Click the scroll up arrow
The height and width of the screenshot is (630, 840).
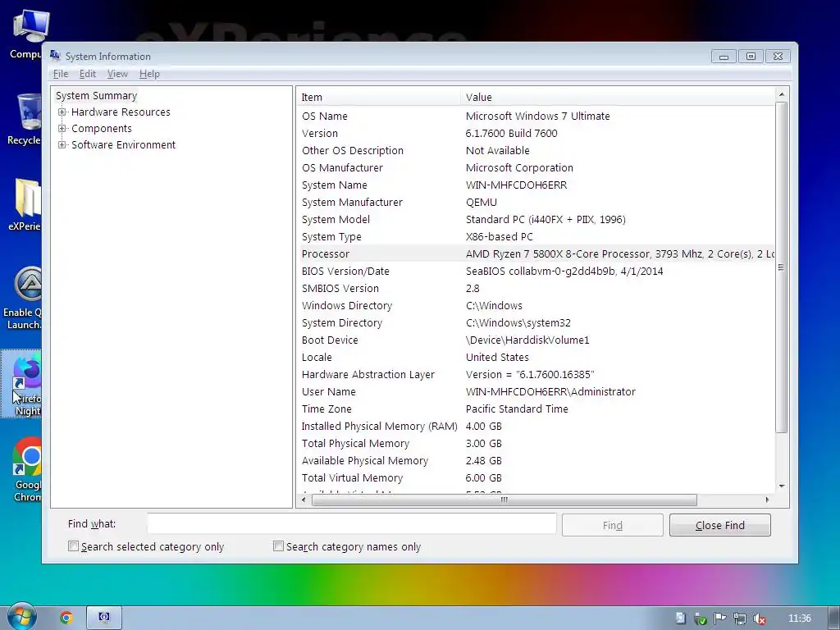pyautogui.click(x=782, y=94)
